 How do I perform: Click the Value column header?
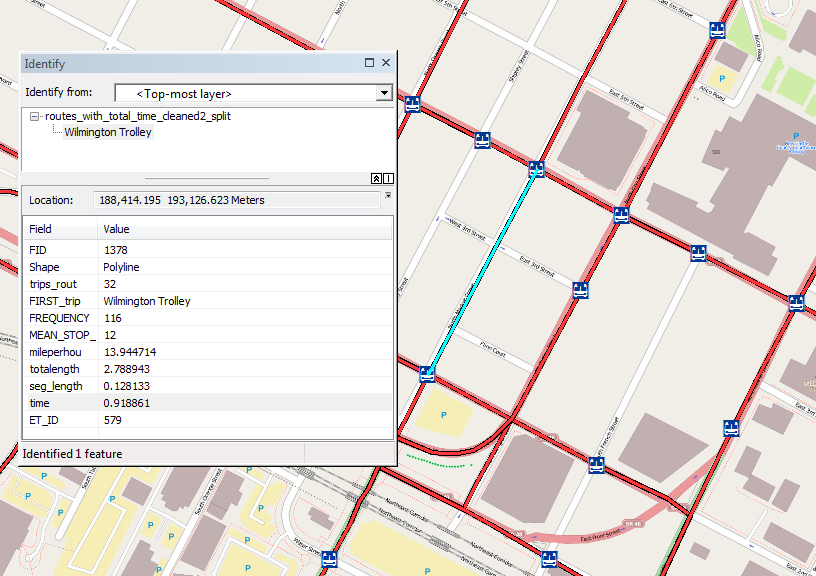point(240,229)
